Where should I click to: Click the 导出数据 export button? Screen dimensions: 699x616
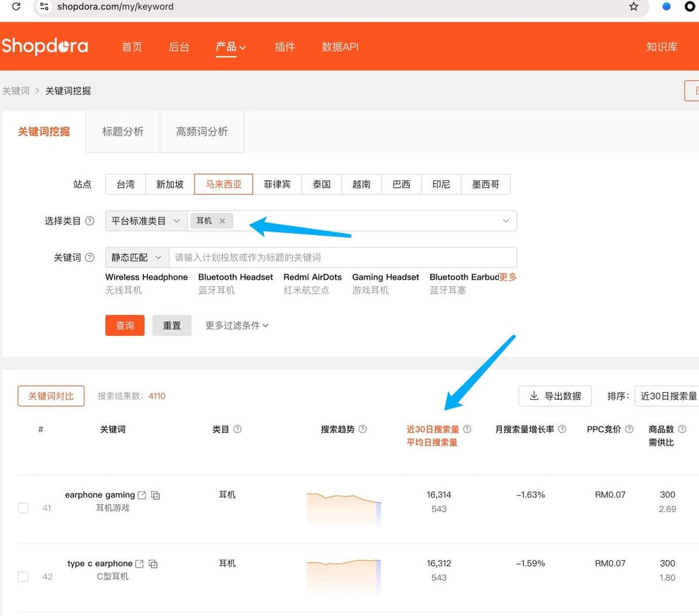(555, 396)
